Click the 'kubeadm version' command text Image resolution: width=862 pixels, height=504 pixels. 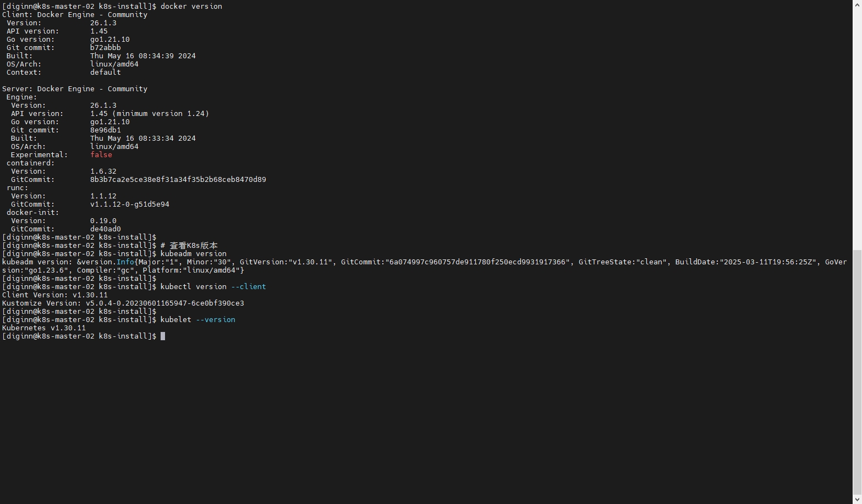[x=193, y=254]
